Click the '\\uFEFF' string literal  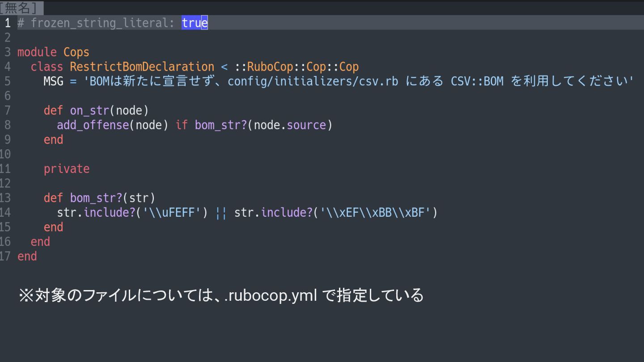(172, 213)
